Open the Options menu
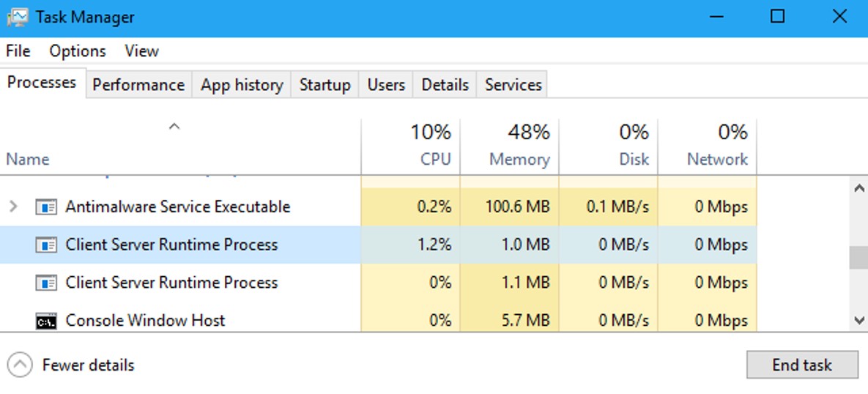The height and width of the screenshot is (394, 868). [x=78, y=51]
